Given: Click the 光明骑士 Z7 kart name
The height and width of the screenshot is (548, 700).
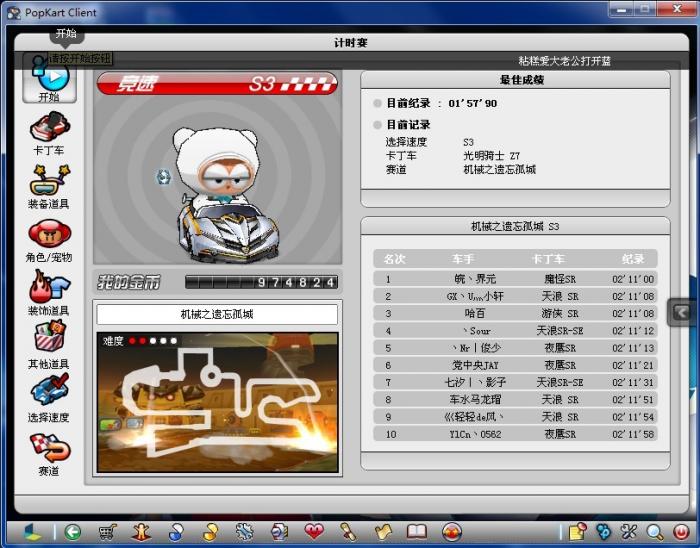Looking at the screenshot, I should pyautogui.click(x=492, y=156).
